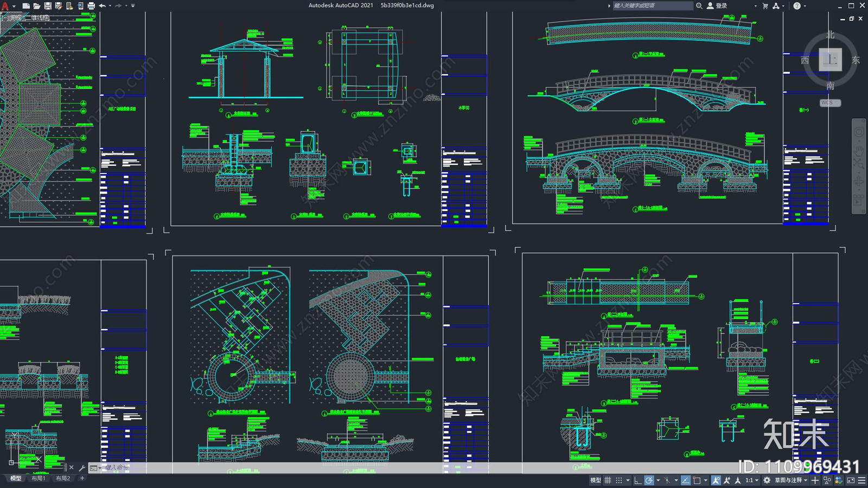868x488 pixels.
Task: Toggle snap mode dots icon
Action: pos(619,480)
